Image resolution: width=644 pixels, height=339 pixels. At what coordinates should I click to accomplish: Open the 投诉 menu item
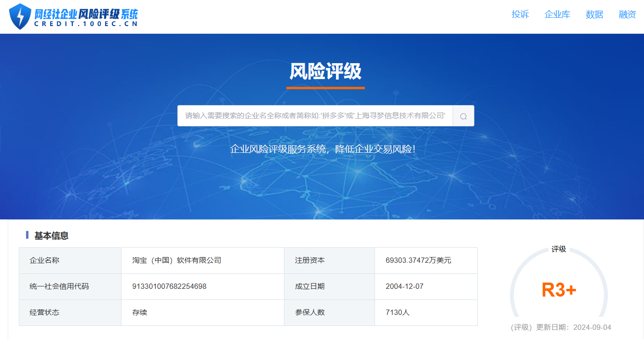pyautogui.click(x=520, y=14)
